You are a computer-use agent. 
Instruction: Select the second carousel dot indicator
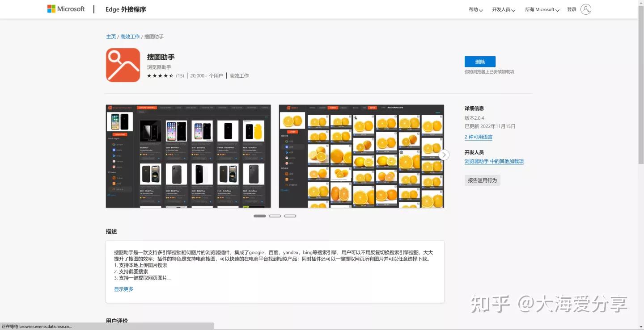click(275, 216)
